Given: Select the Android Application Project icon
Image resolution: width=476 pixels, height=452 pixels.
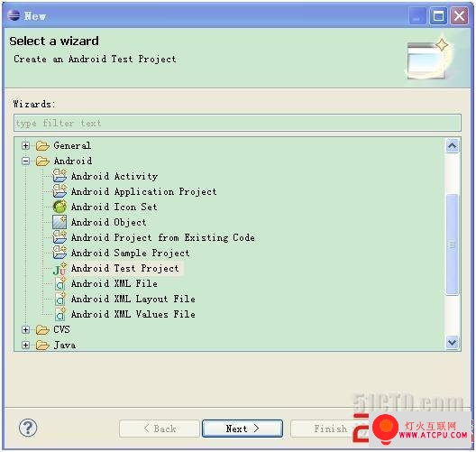Looking at the screenshot, I should click(59, 191).
